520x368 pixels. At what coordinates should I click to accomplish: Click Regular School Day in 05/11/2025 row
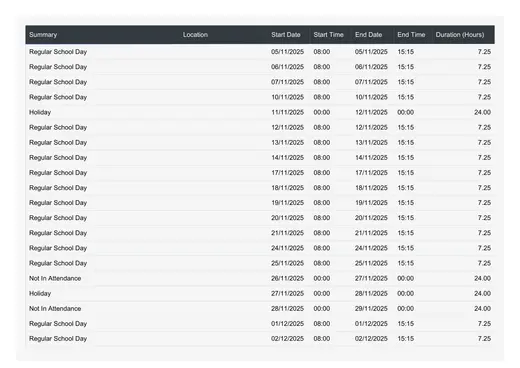(58, 52)
